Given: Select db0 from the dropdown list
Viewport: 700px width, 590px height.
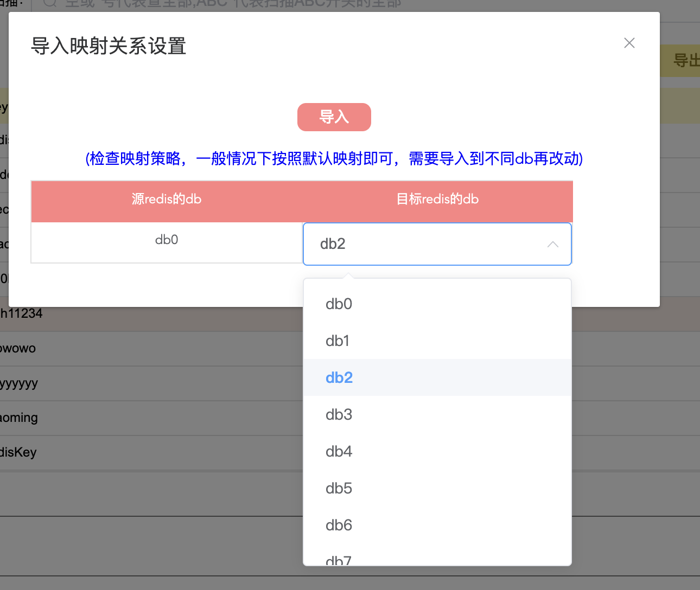Looking at the screenshot, I should (339, 304).
